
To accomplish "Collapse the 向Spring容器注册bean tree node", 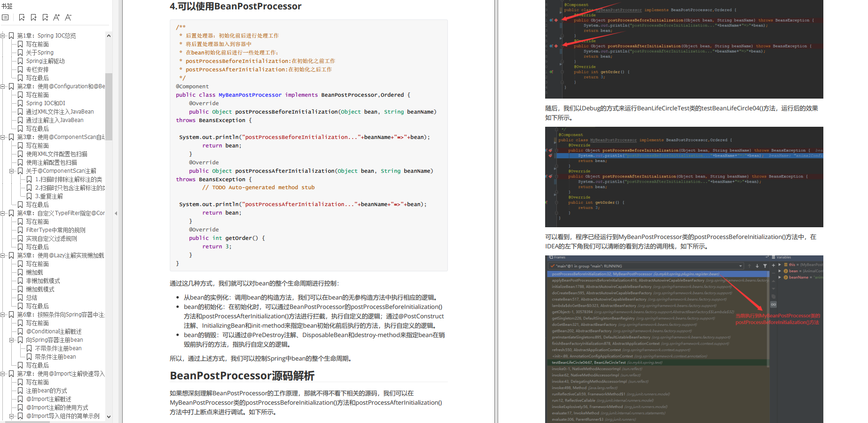I will click(12, 340).
